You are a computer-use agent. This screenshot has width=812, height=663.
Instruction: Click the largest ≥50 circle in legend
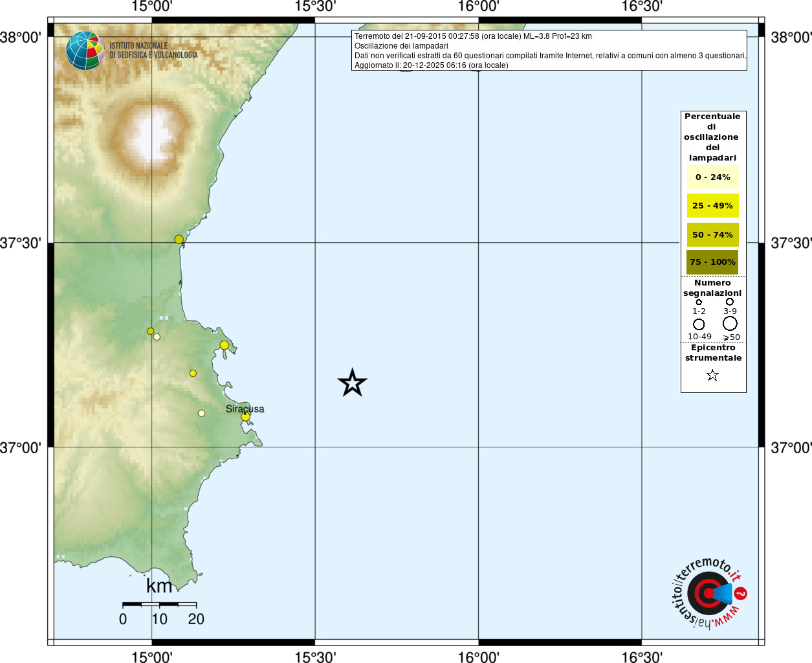[x=730, y=323]
